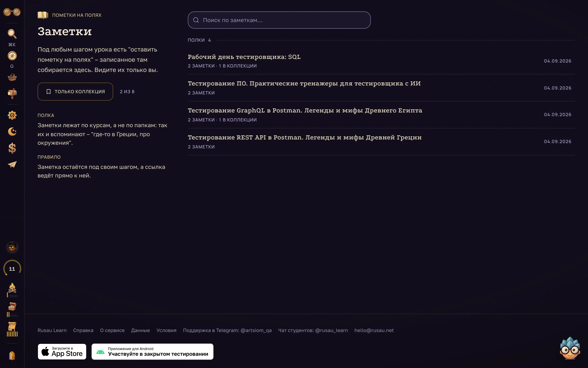Open 'Тестирование GraphQL в Postman' shelf
This screenshot has height=368, width=588.
pos(381,115)
